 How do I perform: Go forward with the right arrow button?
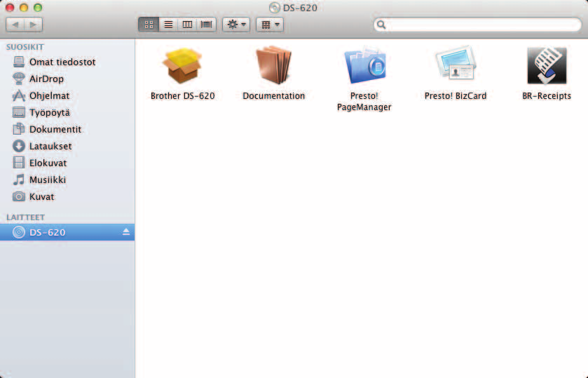34,25
